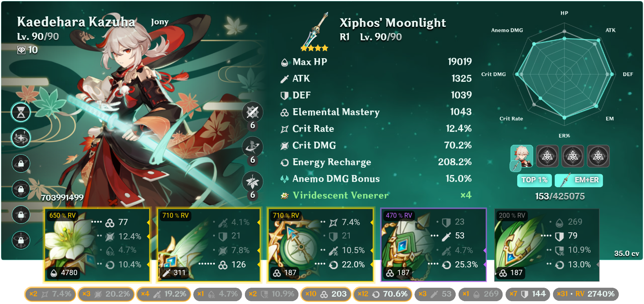The height and width of the screenshot is (304, 644).
Task: Click the first empty team member slot
Action: coord(547,156)
